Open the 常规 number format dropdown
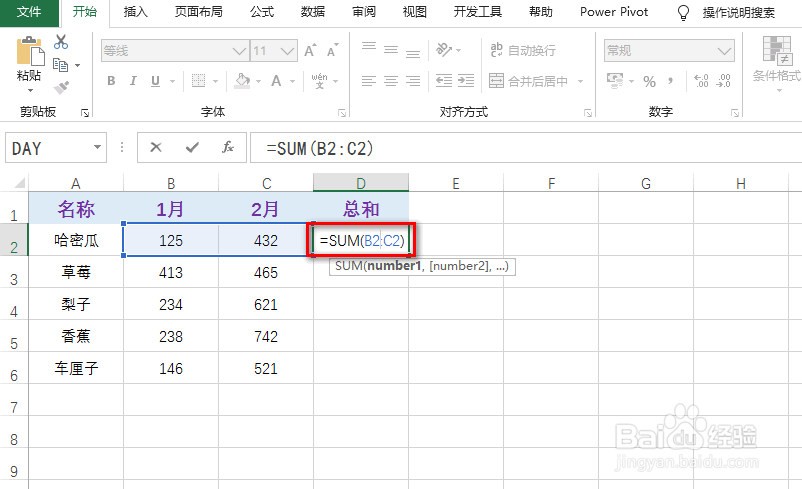The image size is (802, 489). coord(724,51)
